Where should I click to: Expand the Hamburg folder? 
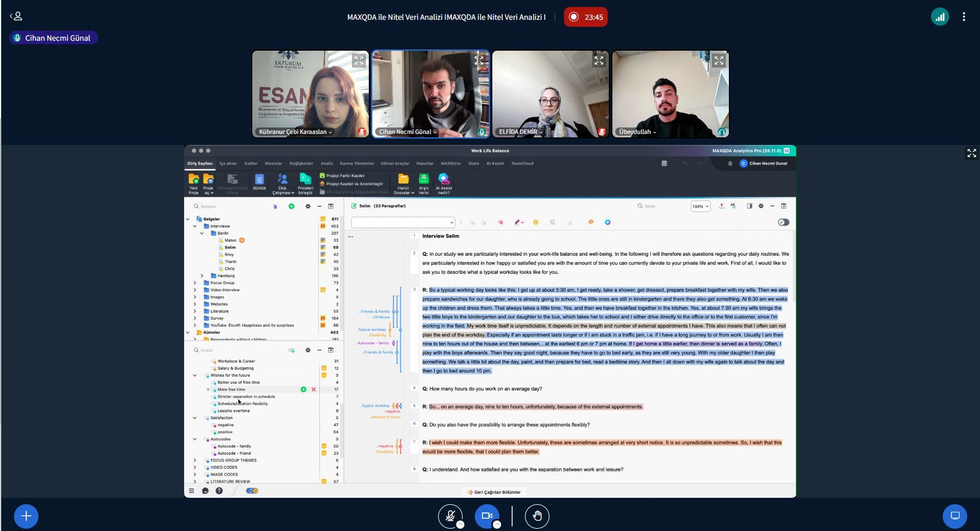pos(202,276)
